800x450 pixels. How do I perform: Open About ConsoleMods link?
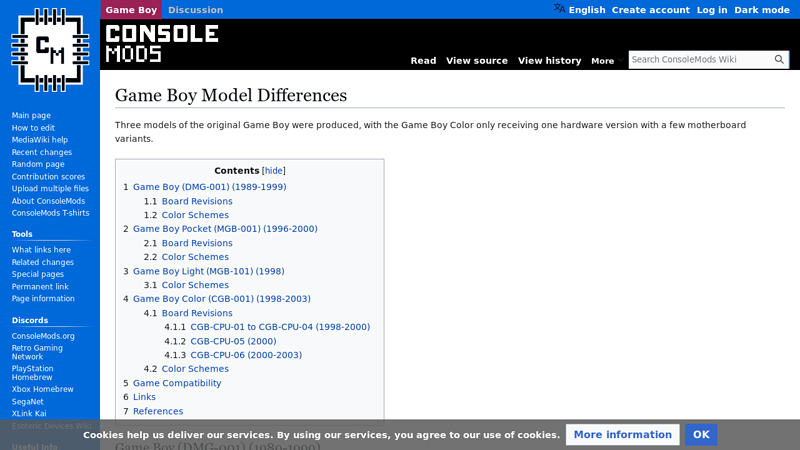pos(48,201)
